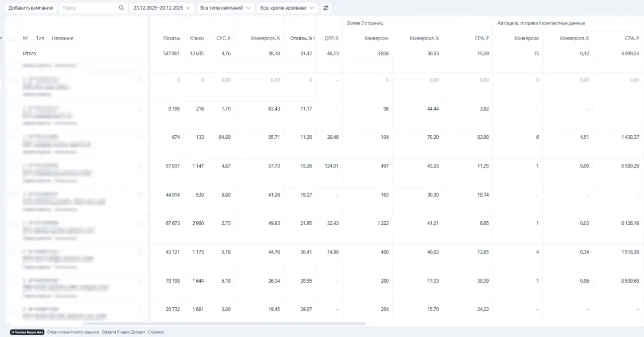Select total conversion value 38,18
644x337 pixels.
click(x=274, y=53)
